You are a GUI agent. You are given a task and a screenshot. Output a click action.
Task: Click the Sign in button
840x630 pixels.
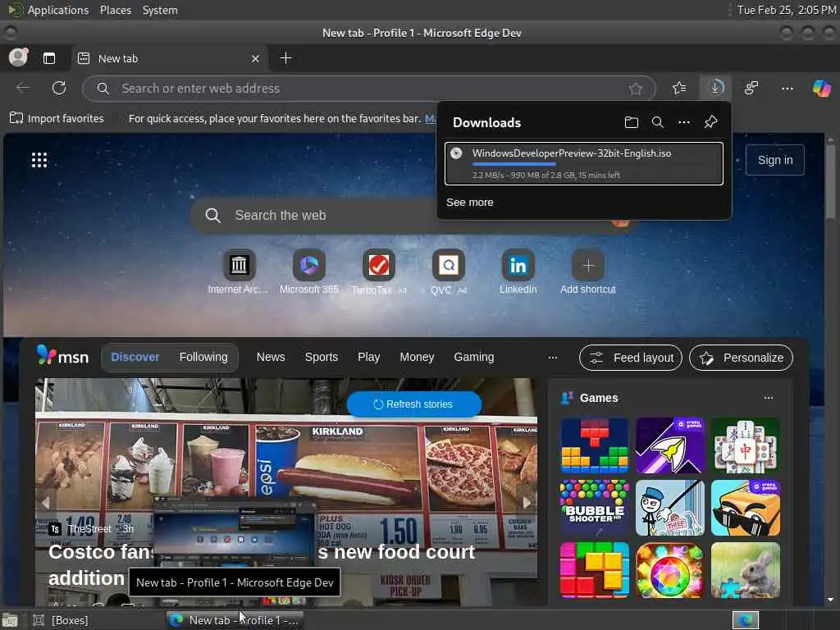click(x=775, y=160)
